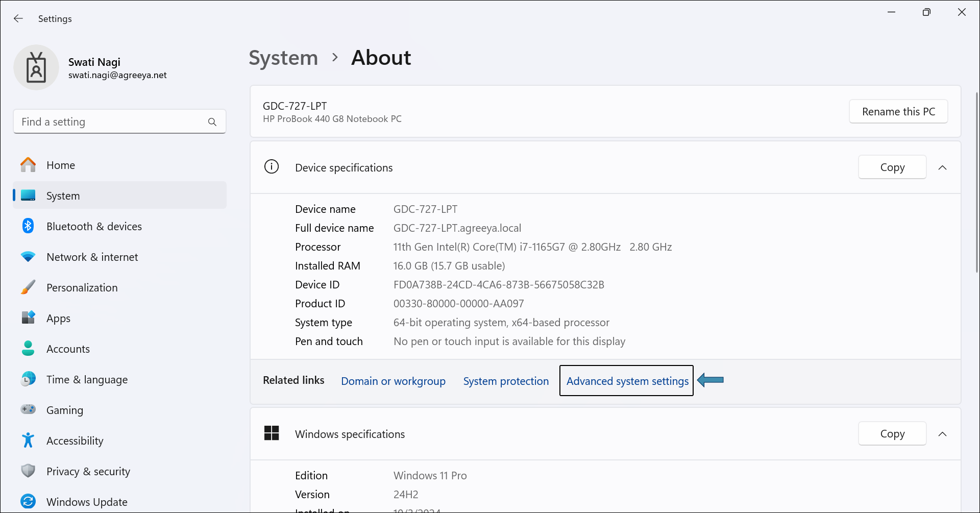Focus the Find a setting search box
The width and height of the screenshot is (980, 513).
[119, 121]
